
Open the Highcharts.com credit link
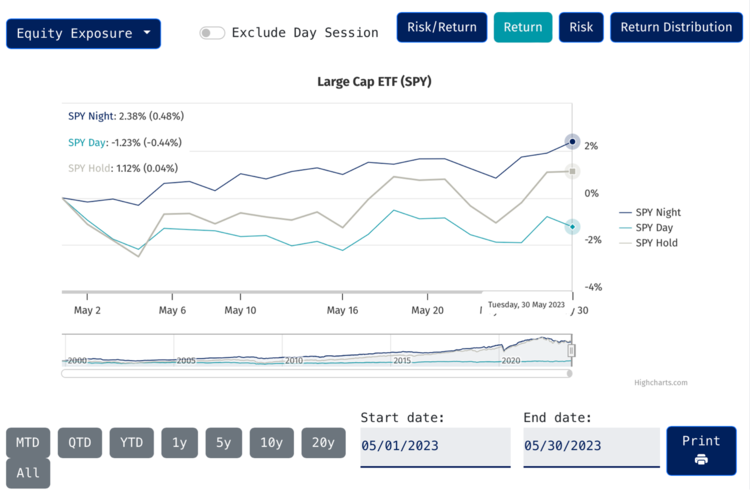[x=660, y=382]
